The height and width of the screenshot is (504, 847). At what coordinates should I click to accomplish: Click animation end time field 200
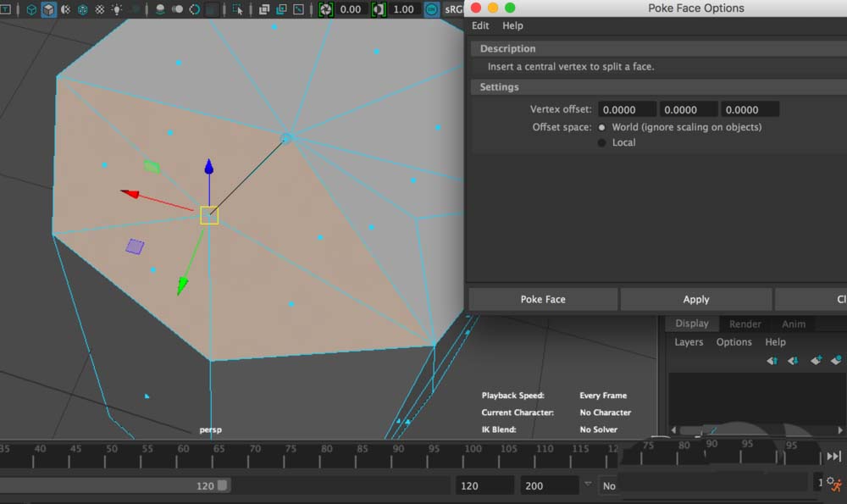pyautogui.click(x=549, y=485)
